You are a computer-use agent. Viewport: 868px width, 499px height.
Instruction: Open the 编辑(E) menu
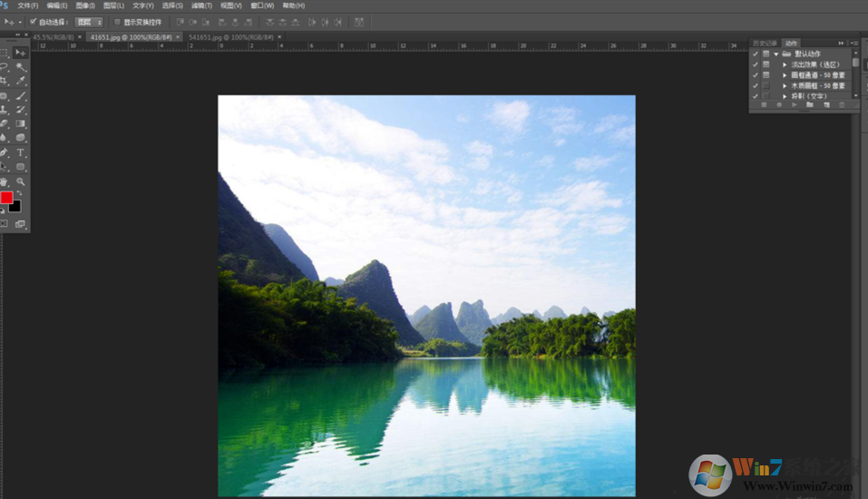[57, 5]
